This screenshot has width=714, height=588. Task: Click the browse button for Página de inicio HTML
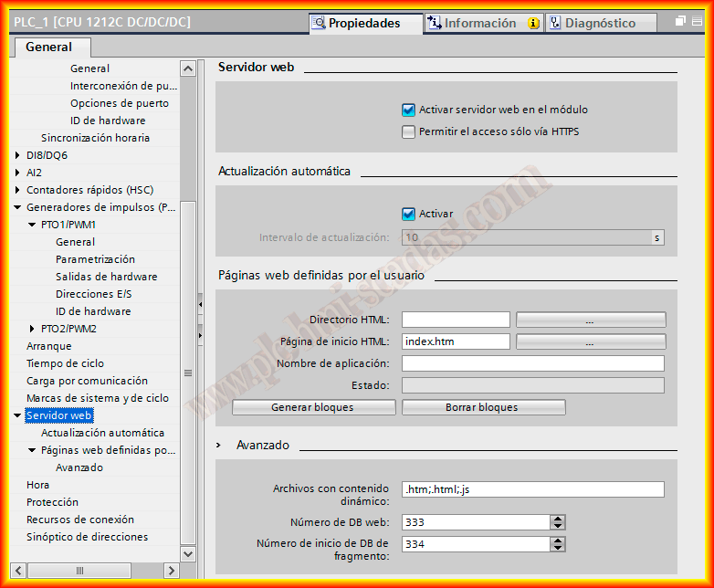(590, 341)
